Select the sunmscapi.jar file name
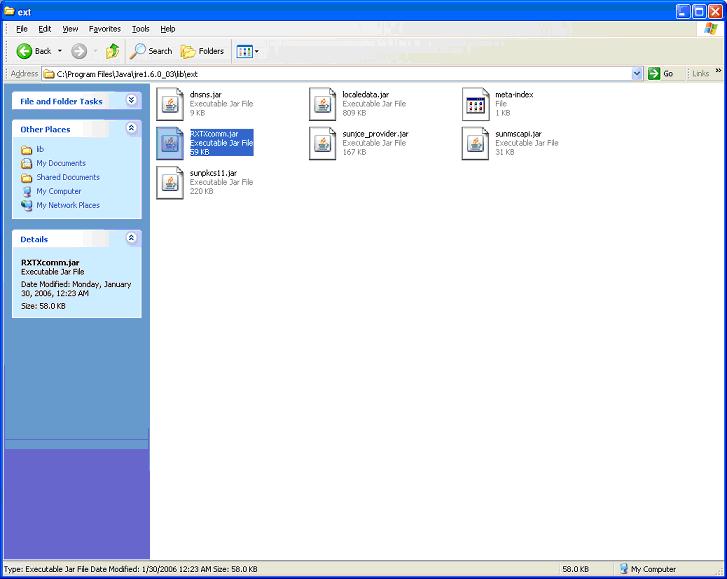The image size is (727, 579). (518, 134)
